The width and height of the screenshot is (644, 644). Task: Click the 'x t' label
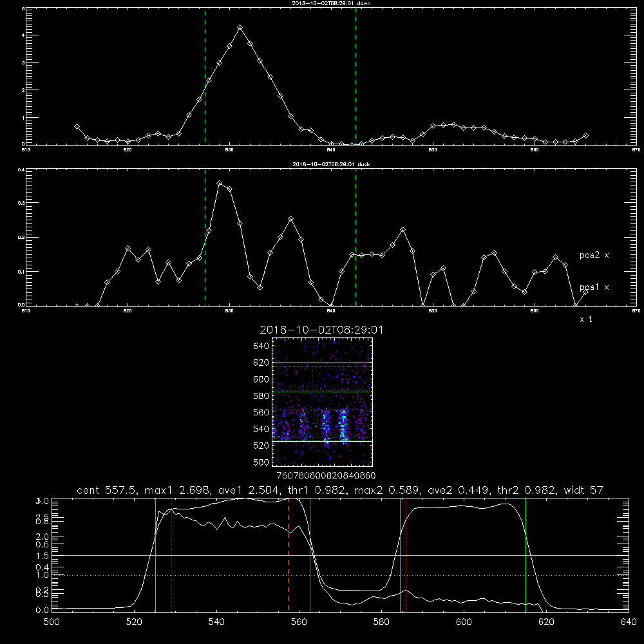tap(585, 319)
